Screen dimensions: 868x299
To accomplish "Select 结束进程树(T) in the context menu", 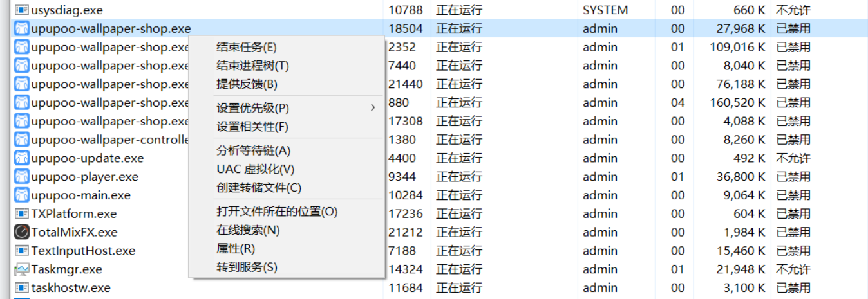I will tap(252, 66).
